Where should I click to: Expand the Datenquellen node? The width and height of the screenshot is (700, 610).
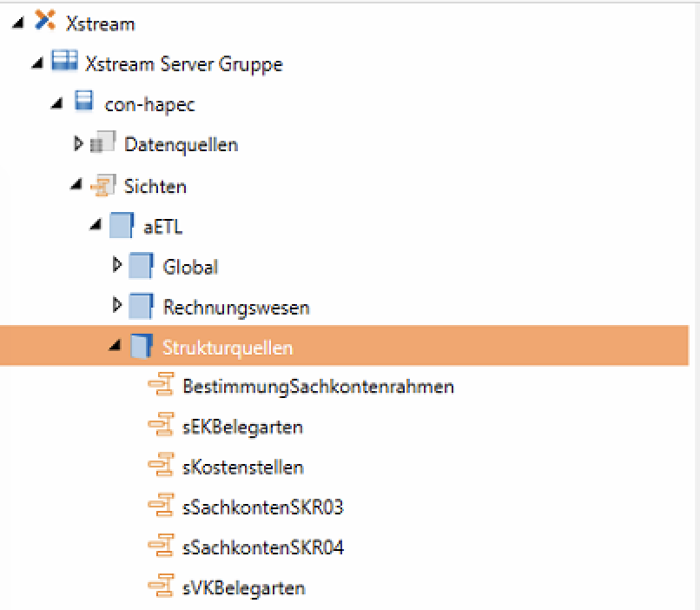point(79,143)
